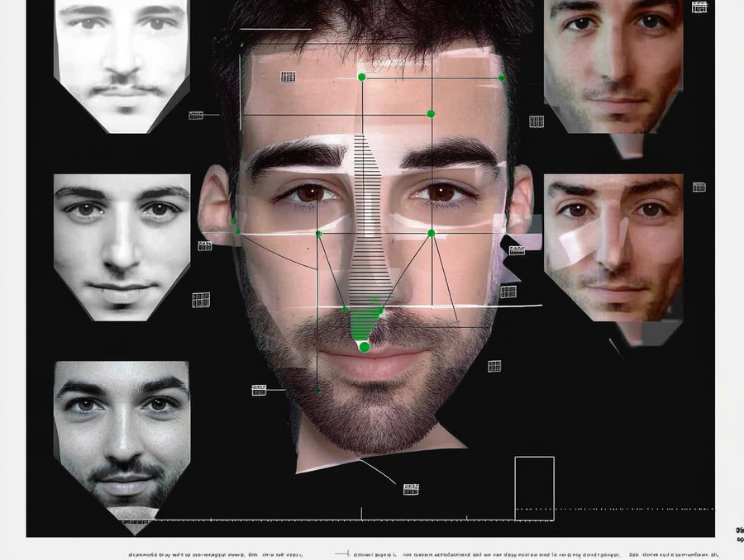Click the white outlined rectangle near the bottom
Screen dimensions: 744x560
(x=534, y=488)
